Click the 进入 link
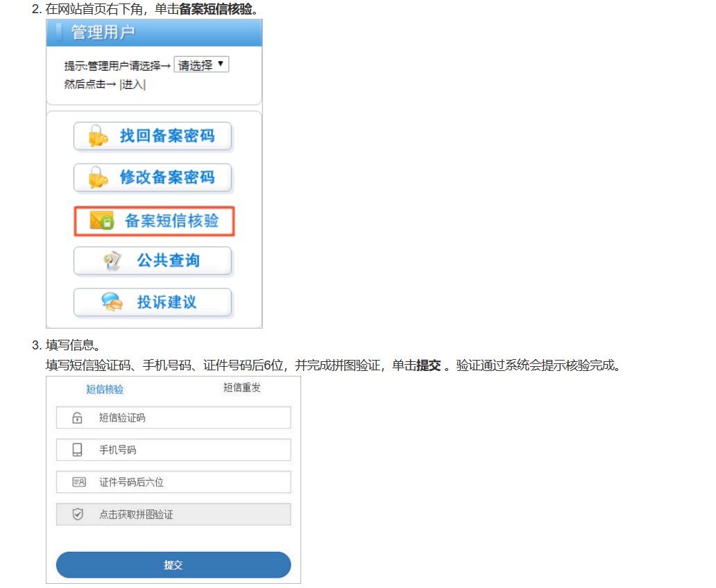716x588 pixels. [x=133, y=85]
